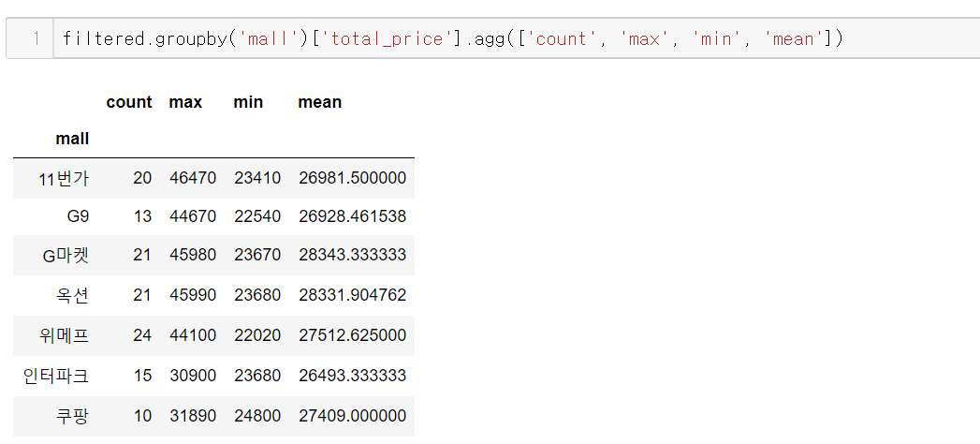Click mean value 26493.333333
This screenshot has width=980, height=444.
pyautogui.click(x=353, y=376)
